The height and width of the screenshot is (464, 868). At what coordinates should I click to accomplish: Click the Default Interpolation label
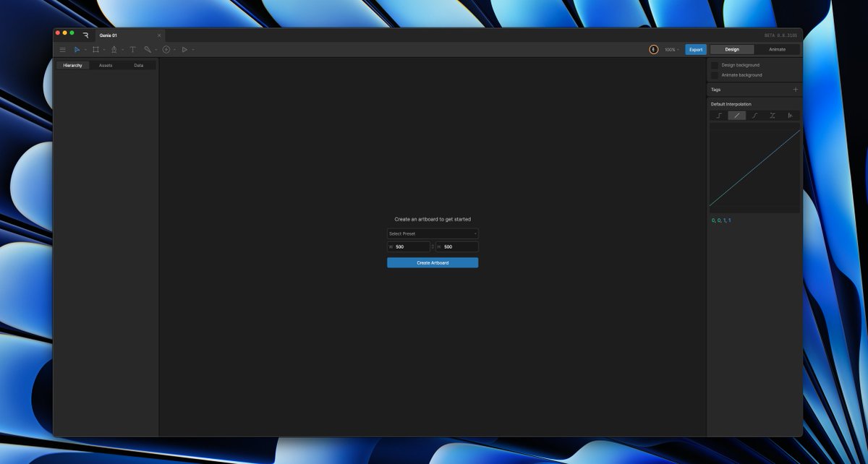pyautogui.click(x=731, y=104)
